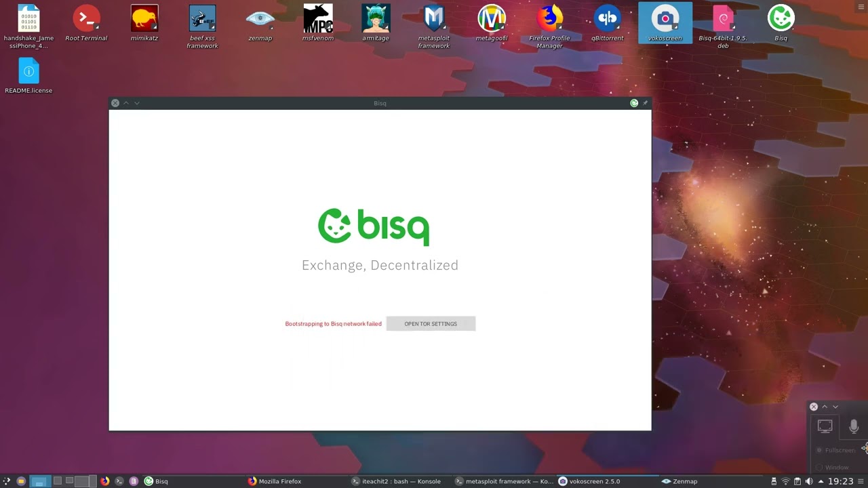Open vokoscreen screen capture tab

825,426
